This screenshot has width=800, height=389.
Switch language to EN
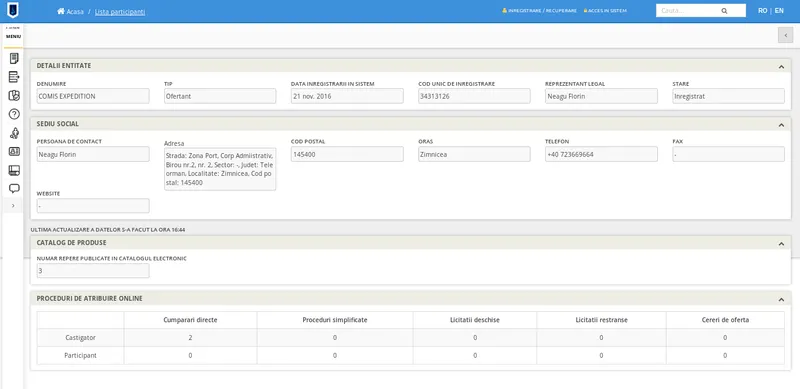point(779,11)
